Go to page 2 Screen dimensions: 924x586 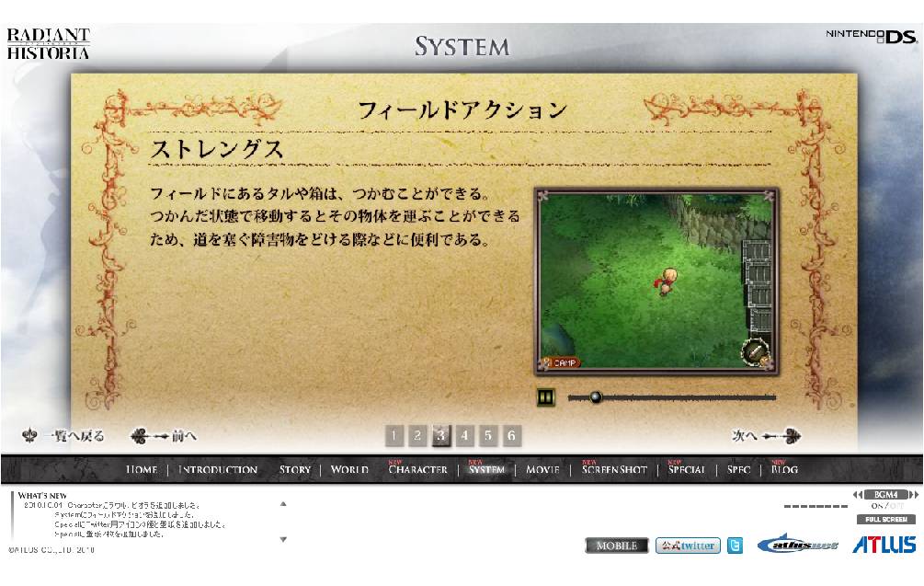[x=417, y=436]
